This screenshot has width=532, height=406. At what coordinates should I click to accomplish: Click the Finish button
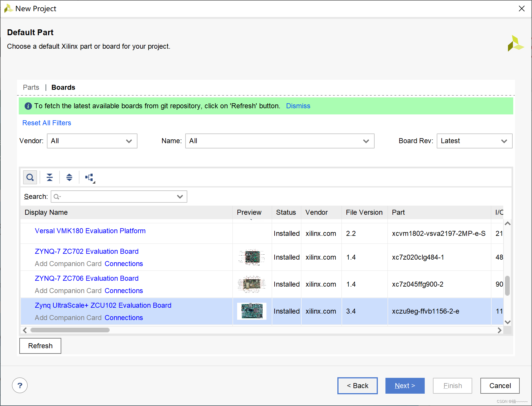pos(453,386)
